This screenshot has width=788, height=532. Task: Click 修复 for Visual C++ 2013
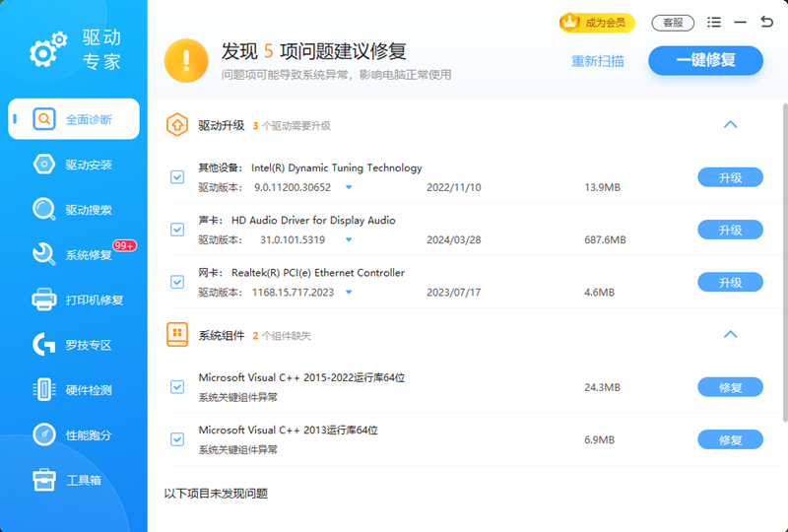click(730, 440)
